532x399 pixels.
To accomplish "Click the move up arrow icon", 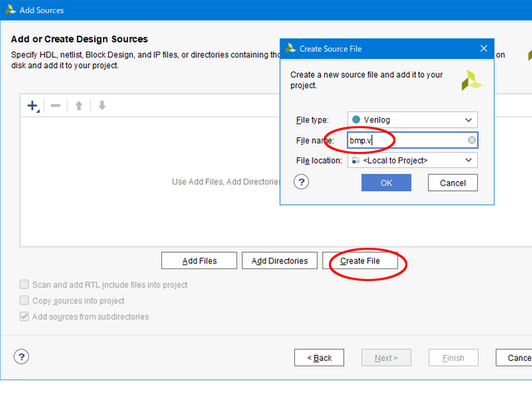I will 79,106.
